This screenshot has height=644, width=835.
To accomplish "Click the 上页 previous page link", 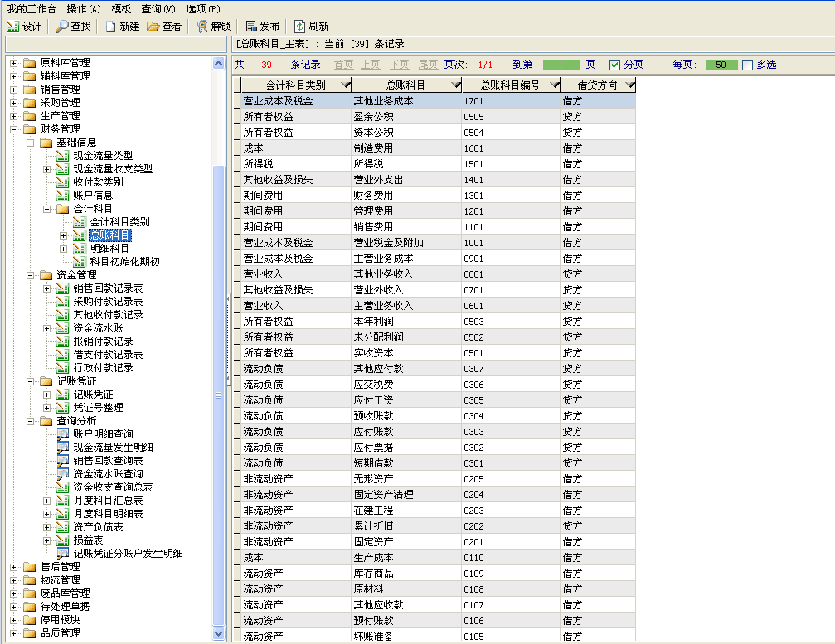I will pyautogui.click(x=371, y=65).
